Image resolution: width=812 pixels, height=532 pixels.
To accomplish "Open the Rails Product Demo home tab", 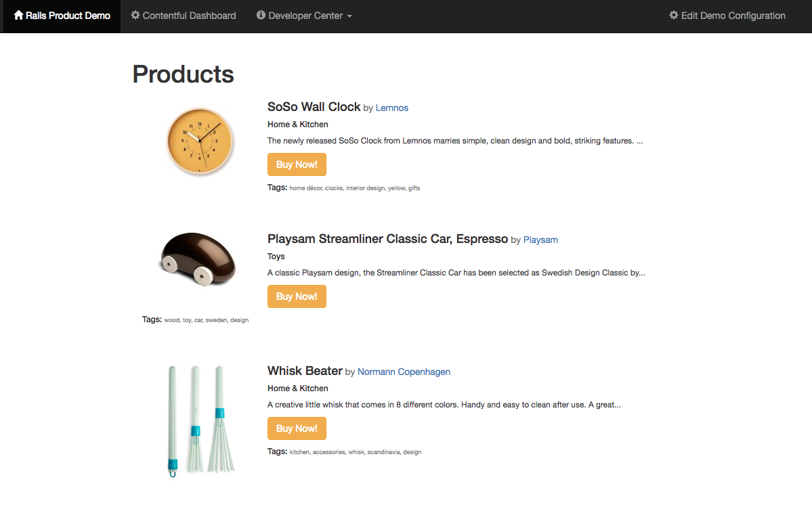I will (62, 16).
